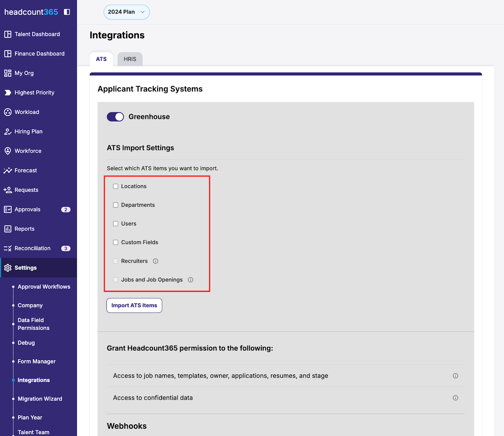Open Plan Year settings
Screen dimensions: 504x436
click(x=30, y=417)
